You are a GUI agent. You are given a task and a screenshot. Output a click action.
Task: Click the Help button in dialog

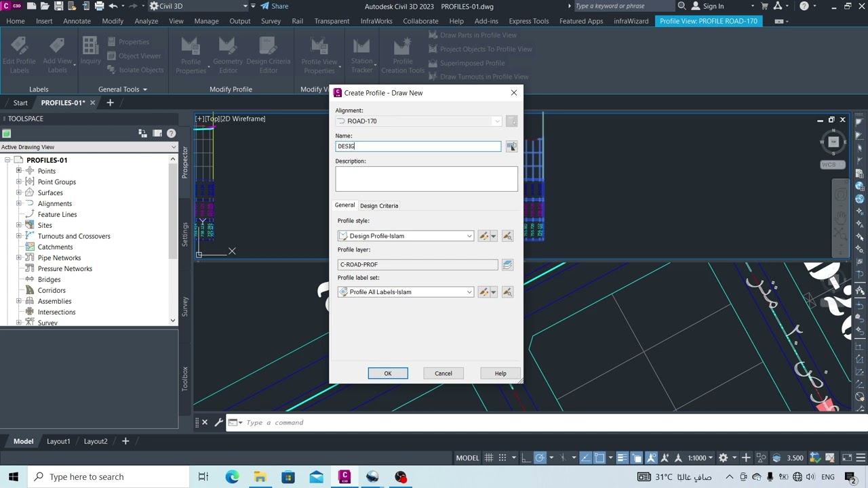pyautogui.click(x=500, y=373)
